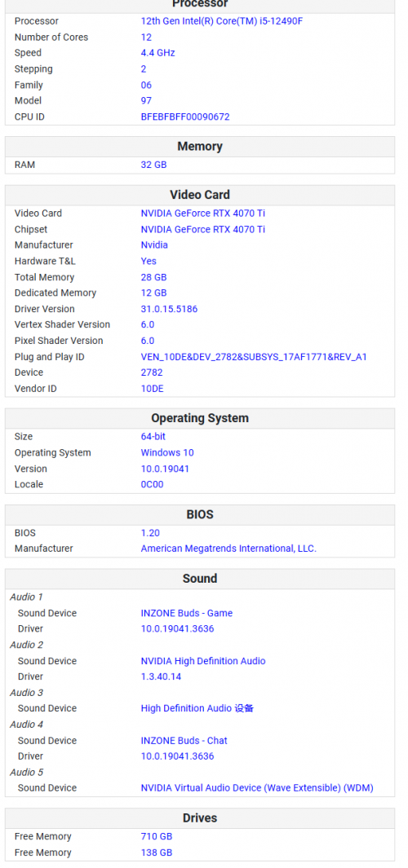The width and height of the screenshot is (408, 868).
Task: Select INZONE Buds - Game sound device
Action: (187, 614)
